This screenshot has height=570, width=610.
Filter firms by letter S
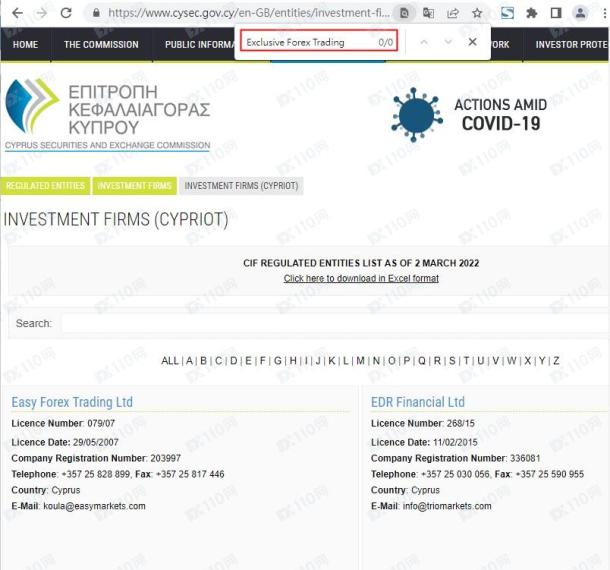pyautogui.click(x=452, y=361)
